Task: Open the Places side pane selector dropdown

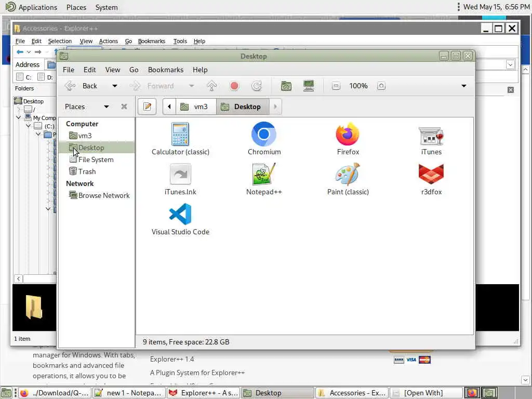Action: click(x=106, y=107)
